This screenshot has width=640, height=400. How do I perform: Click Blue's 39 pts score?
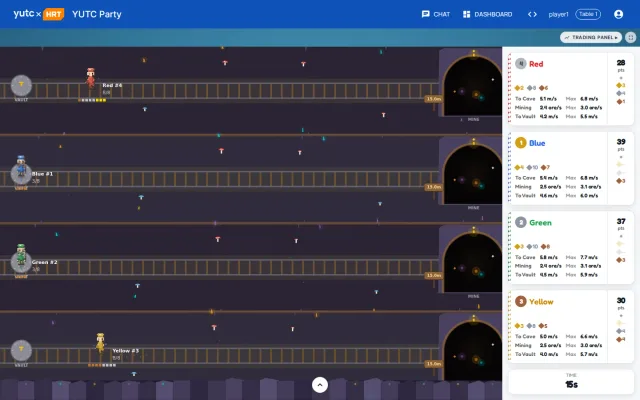tap(621, 144)
